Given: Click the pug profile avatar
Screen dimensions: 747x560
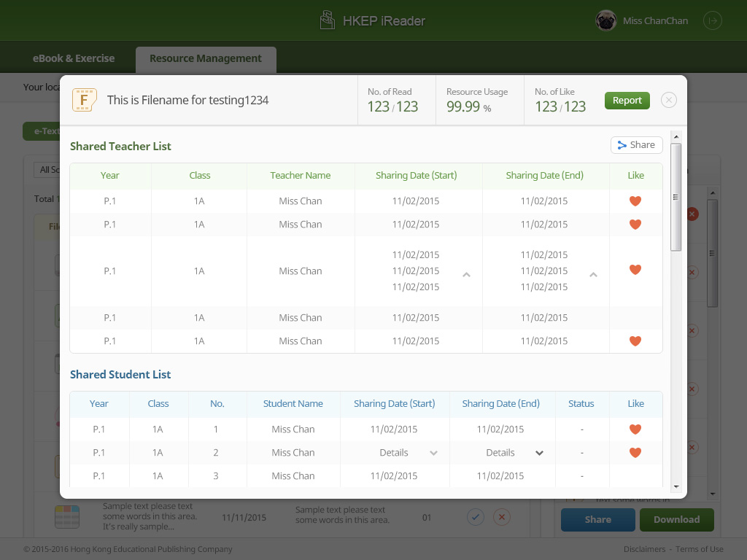Looking at the screenshot, I should (x=605, y=21).
